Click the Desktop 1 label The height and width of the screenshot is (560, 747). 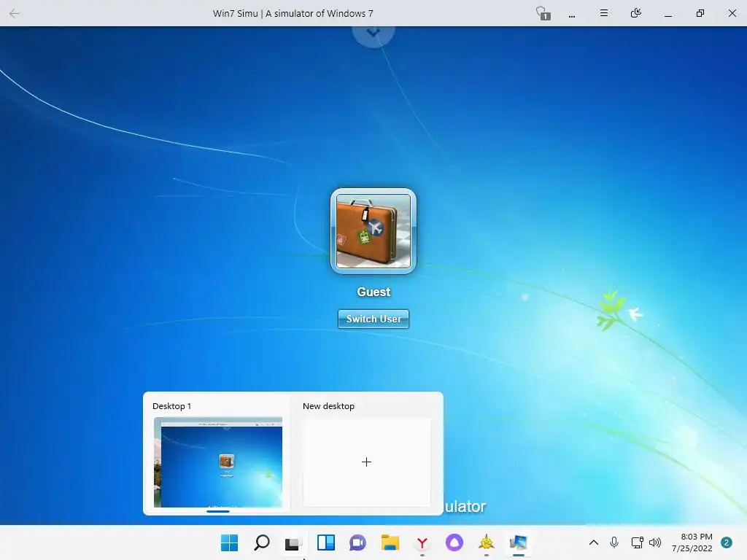point(171,406)
